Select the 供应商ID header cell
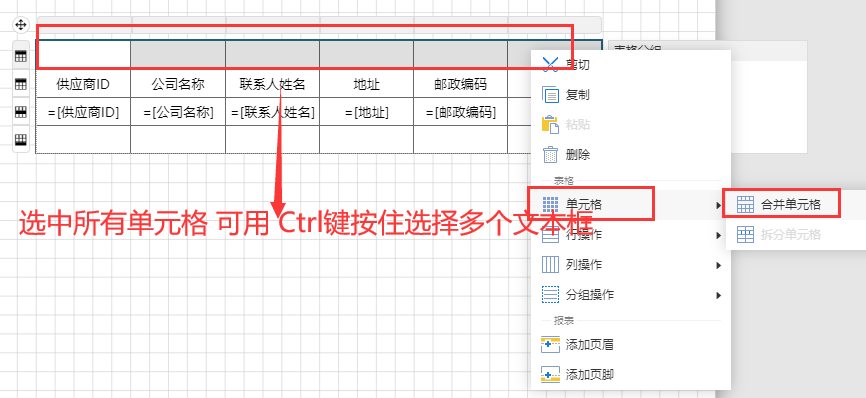This screenshot has height=398, width=866. click(x=83, y=84)
